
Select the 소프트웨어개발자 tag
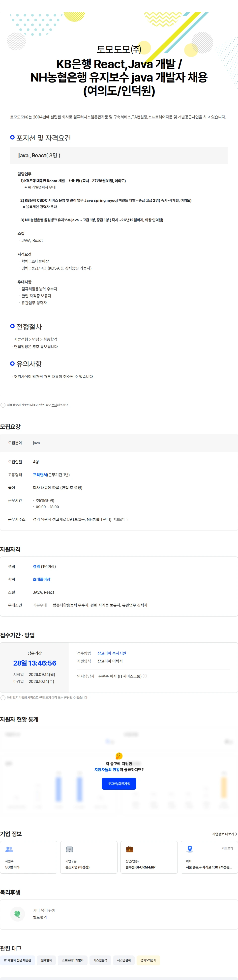pos(73,960)
